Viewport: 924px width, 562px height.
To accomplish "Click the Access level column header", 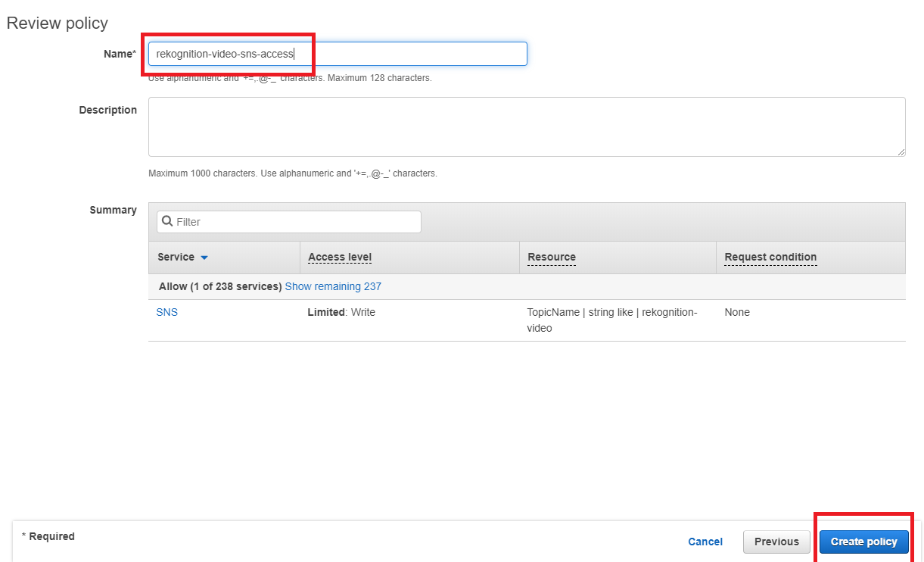I will 340,257.
